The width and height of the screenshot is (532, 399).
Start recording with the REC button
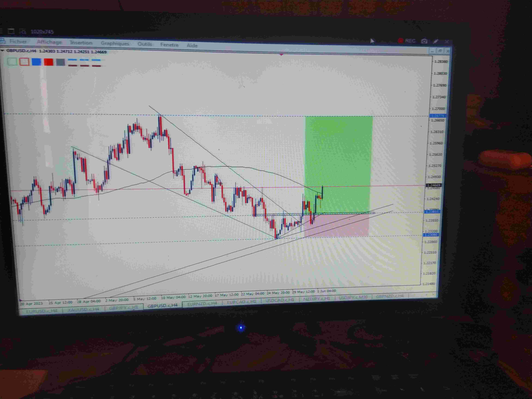coord(407,41)
